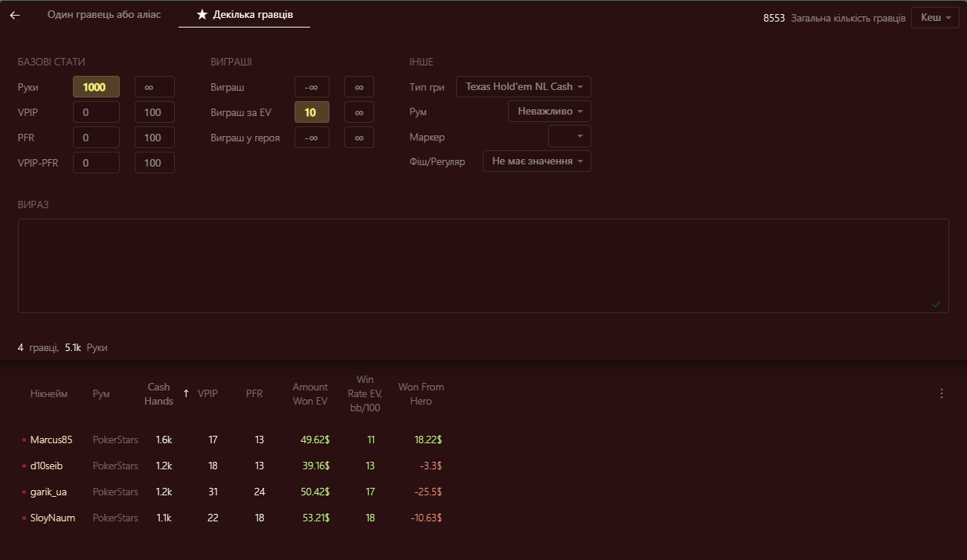The width and height of the screenshot is (967, 560).
Task: Click the PFR minimum field
Action: click(x=96, y=138)
